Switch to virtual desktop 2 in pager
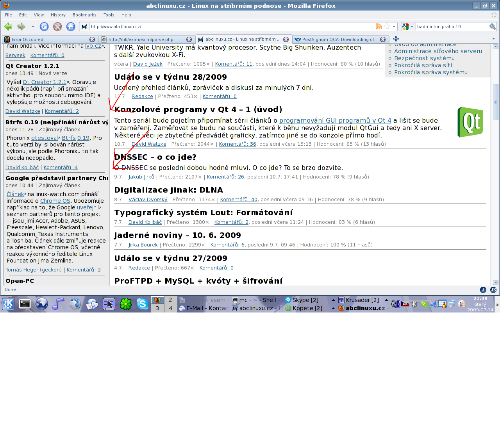This screenshot has width=500, height=438. click(170, 300)
